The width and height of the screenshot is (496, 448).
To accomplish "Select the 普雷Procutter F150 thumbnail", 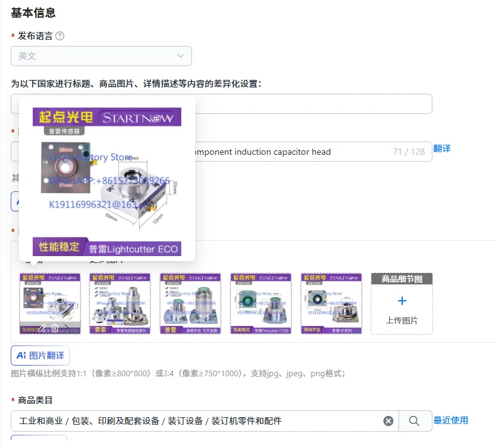I will (261, 303).
